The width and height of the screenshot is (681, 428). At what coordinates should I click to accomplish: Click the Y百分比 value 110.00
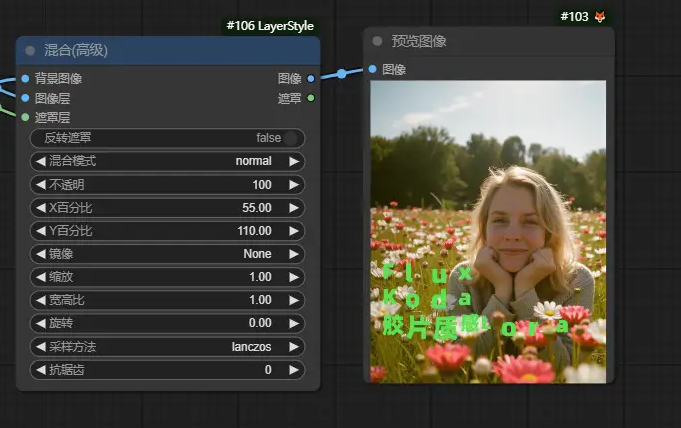point(255,231)
